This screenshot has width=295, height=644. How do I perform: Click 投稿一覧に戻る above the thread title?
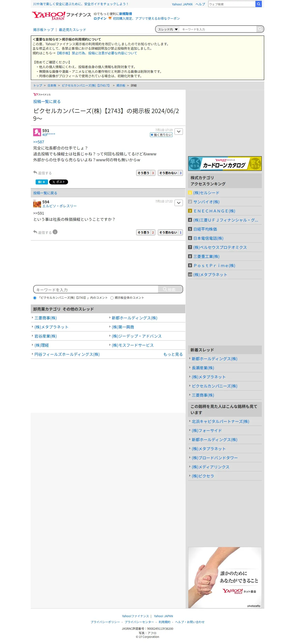(47, 102)
